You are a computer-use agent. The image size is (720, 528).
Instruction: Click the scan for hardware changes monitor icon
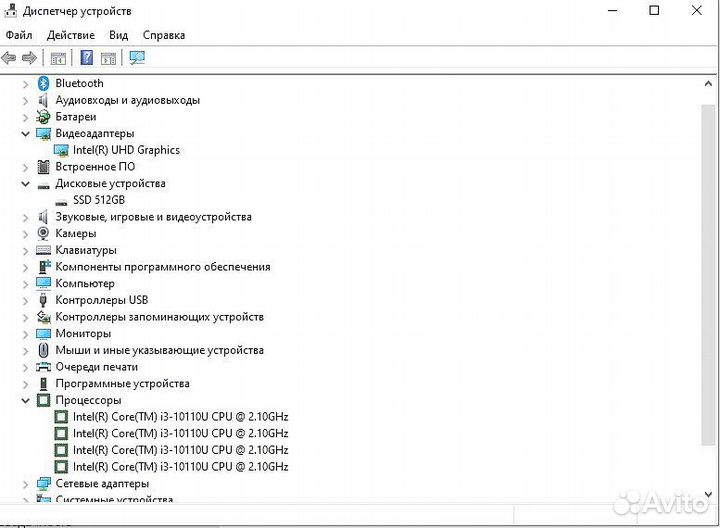tap(137, 58)
